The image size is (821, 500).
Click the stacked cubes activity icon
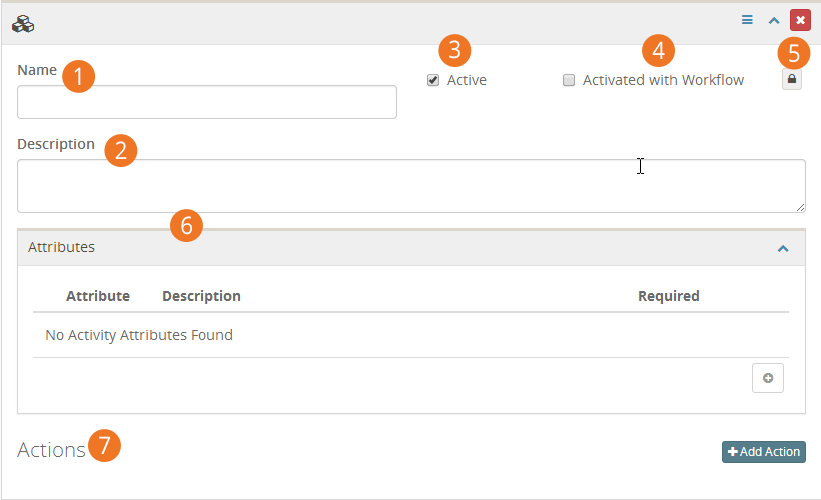pyautogui.click(x=23, y=24)
